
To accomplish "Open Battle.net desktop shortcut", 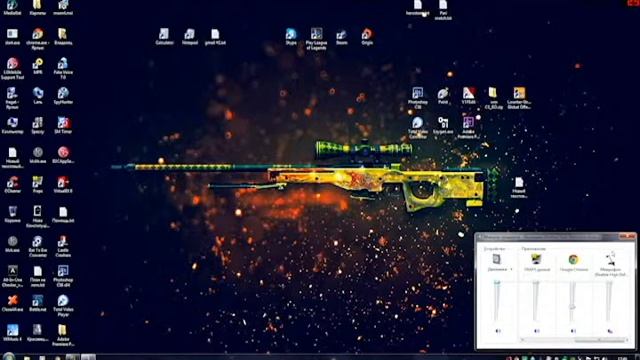I will (38, 302).
